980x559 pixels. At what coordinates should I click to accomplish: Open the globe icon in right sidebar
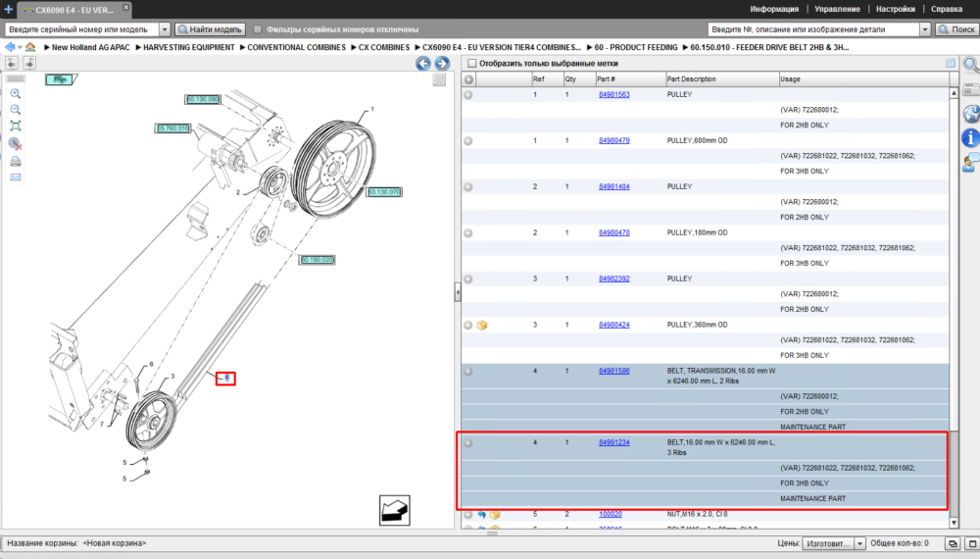(x=971, y=114)
